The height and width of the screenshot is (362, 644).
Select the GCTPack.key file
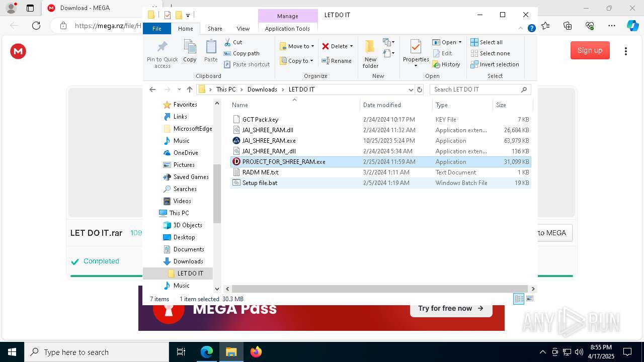[380, 120]
